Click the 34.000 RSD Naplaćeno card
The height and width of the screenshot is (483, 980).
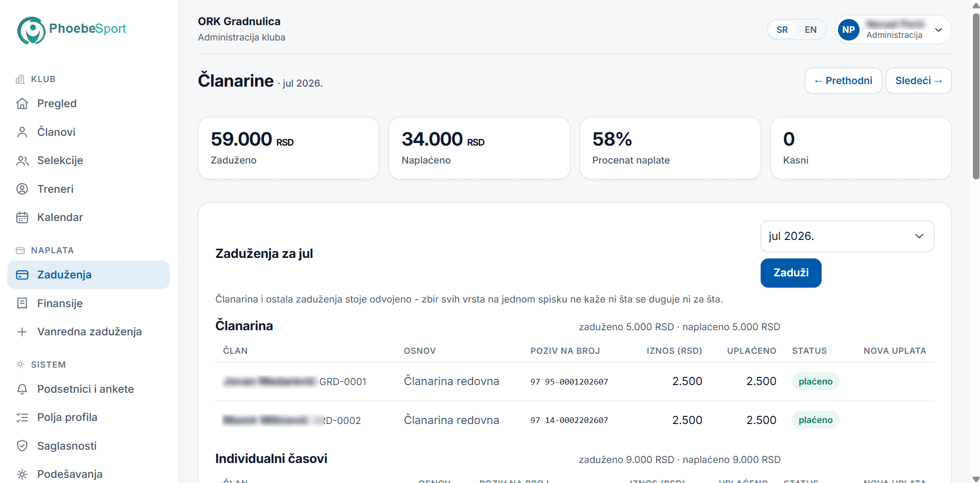click(x=479, y=148)
